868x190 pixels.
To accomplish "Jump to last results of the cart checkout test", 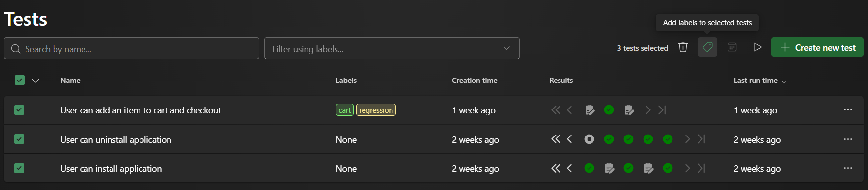I will [x=662, y=110].
